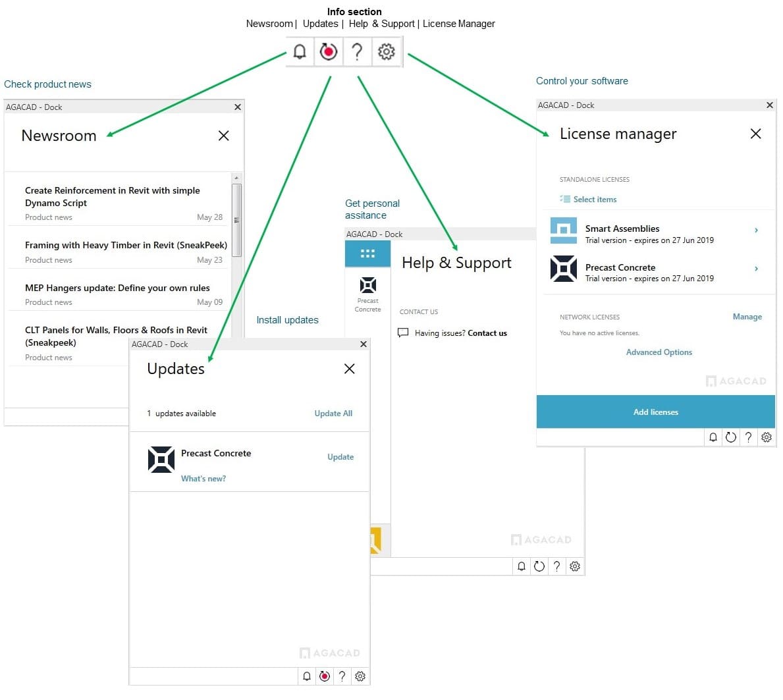Click 'Smart Assemblies' license name
This screenshot has width=783, height=700.
[x=622, y=229]
